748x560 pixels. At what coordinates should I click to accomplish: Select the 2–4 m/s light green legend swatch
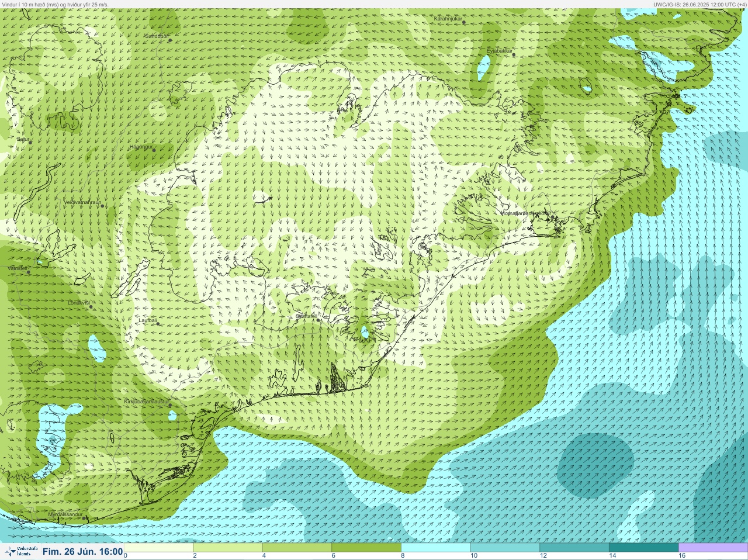click(x=228, y=548)
